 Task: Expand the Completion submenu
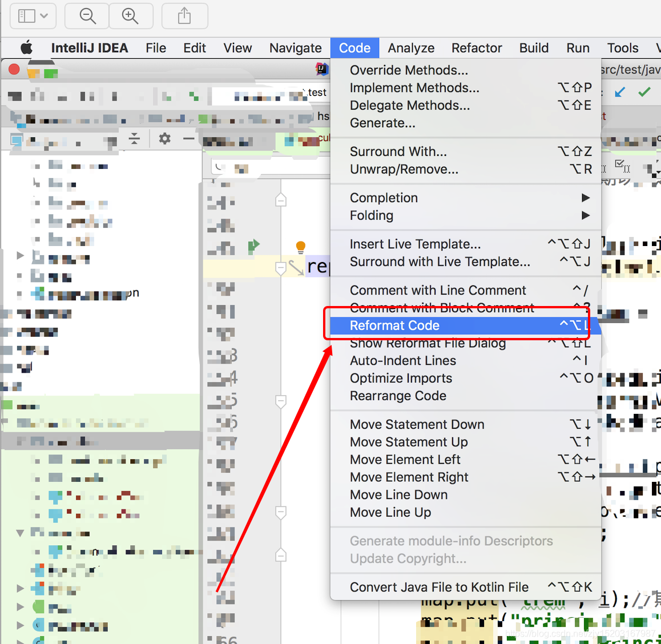[x=465, y=198]
